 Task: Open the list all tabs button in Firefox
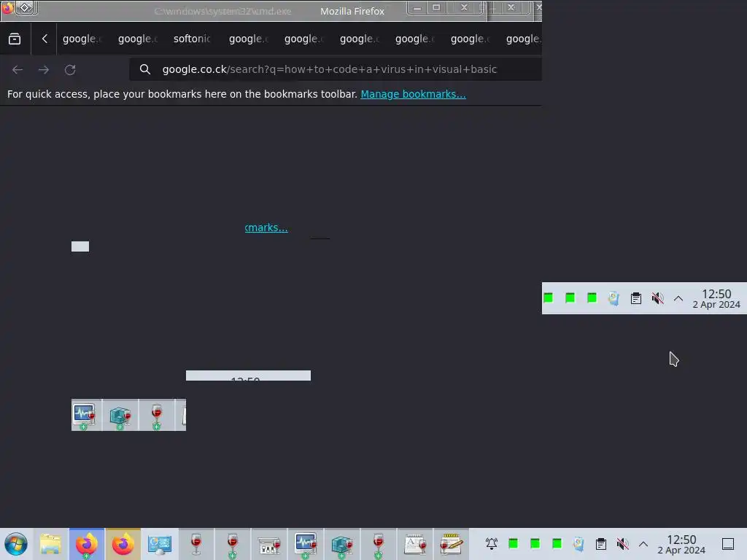(x=15, y=39)
